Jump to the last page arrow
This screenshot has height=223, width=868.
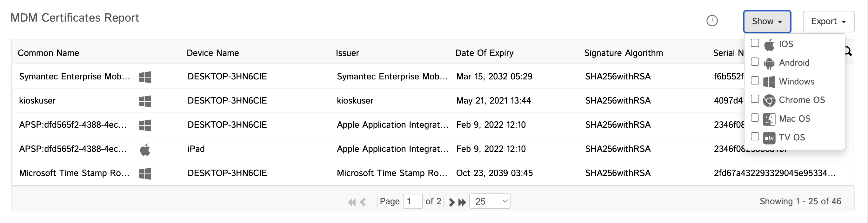462,202
